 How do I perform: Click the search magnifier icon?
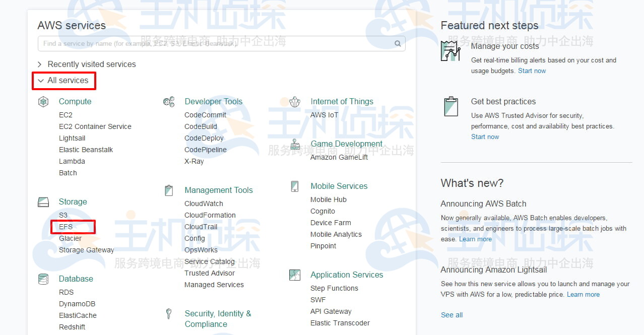click(x=398, y=43)
